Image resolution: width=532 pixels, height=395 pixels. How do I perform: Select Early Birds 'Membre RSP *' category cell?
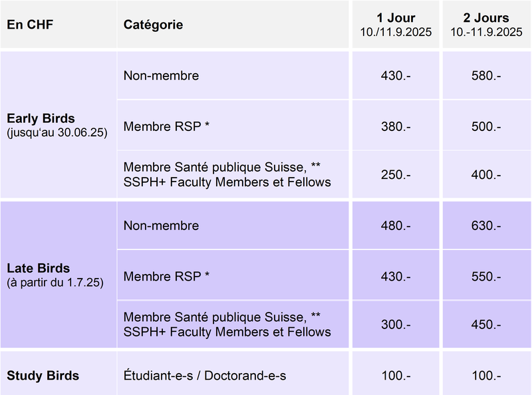click(x=233, y=126)
